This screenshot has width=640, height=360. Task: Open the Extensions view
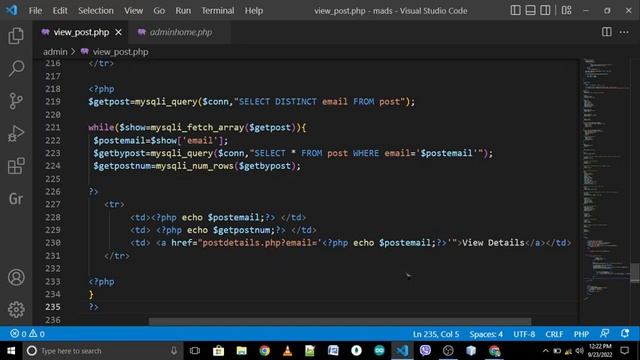click(x=16, y=166)
